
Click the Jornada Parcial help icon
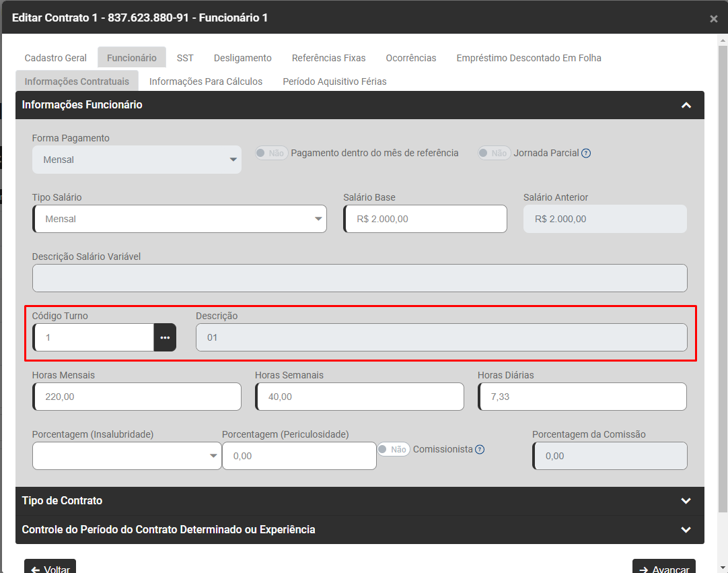click(x=586, y=153)
